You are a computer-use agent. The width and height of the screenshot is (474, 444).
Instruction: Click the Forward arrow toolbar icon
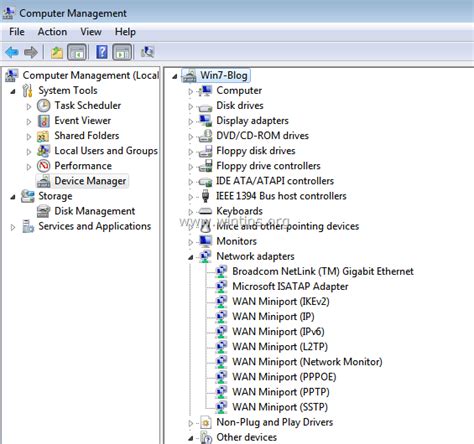[x=31, y=52]
